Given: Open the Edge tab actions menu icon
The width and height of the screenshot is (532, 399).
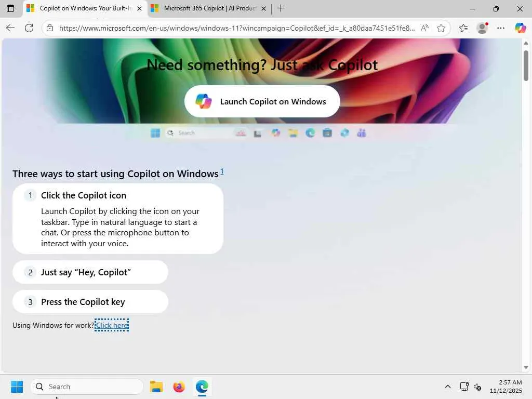Looking at the screenshot, I should 10,8.
